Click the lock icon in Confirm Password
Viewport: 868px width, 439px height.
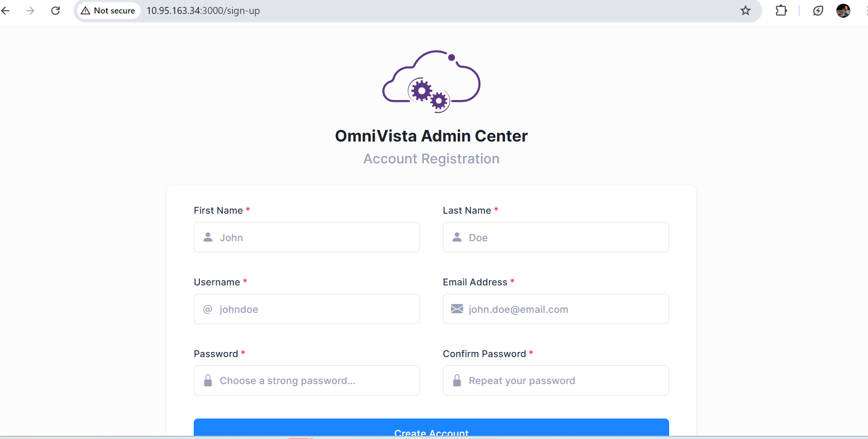457,380
